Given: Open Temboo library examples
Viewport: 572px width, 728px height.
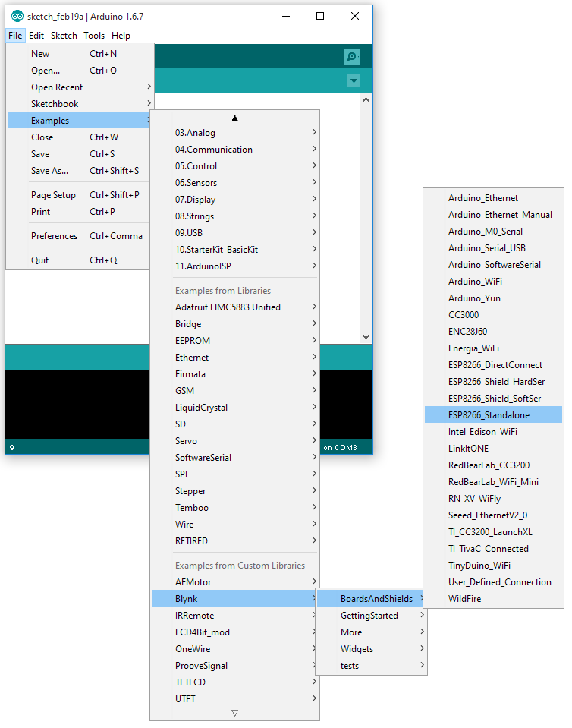Looking at the screenshot, I should pos(234,508).
